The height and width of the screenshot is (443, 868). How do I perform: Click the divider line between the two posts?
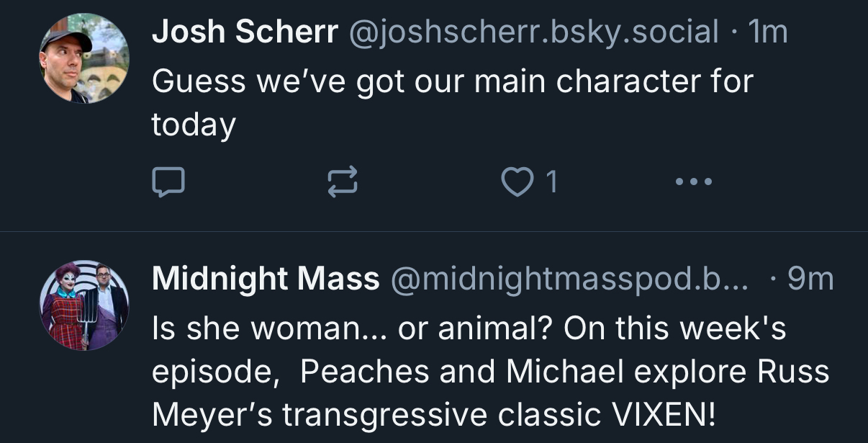[x=434, y=231]
